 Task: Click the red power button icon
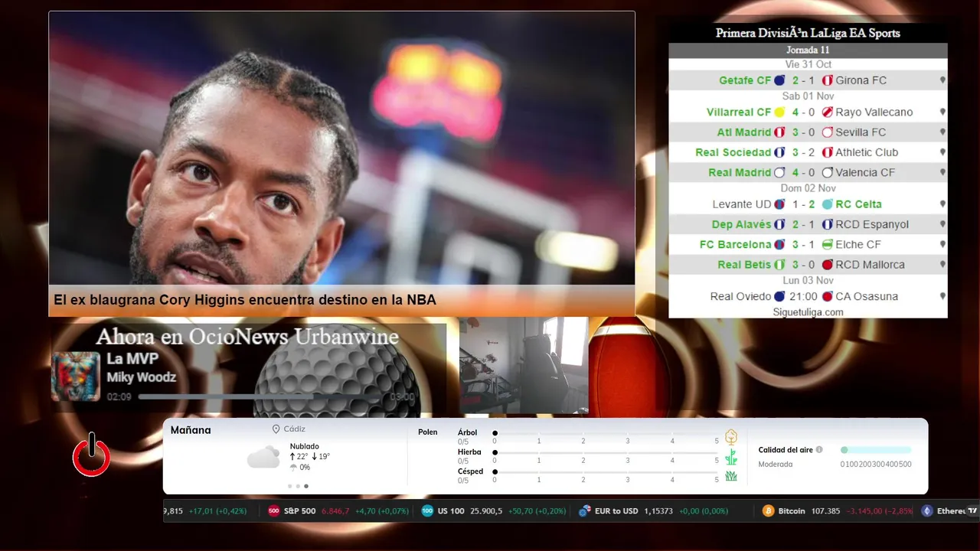[91, 455]
